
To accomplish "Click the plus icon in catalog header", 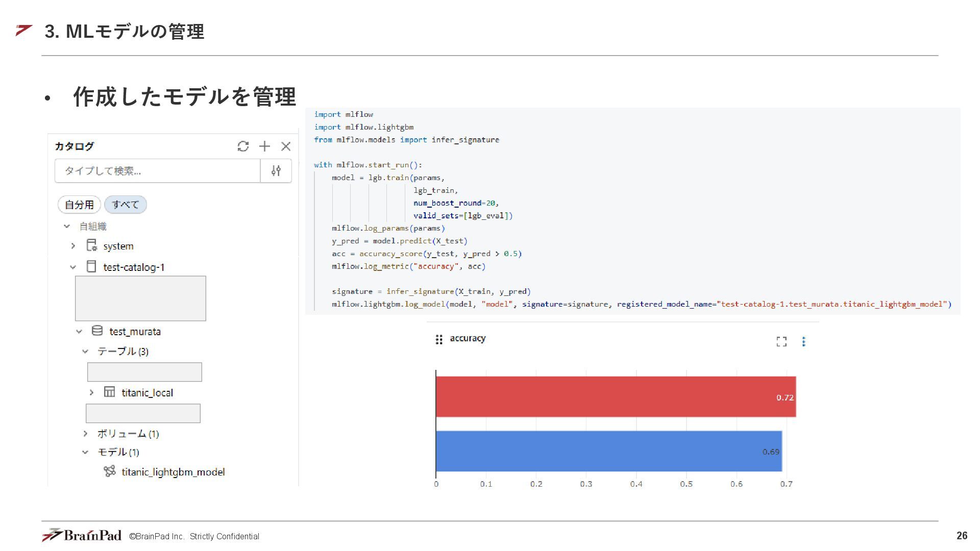I will point(264,146).
